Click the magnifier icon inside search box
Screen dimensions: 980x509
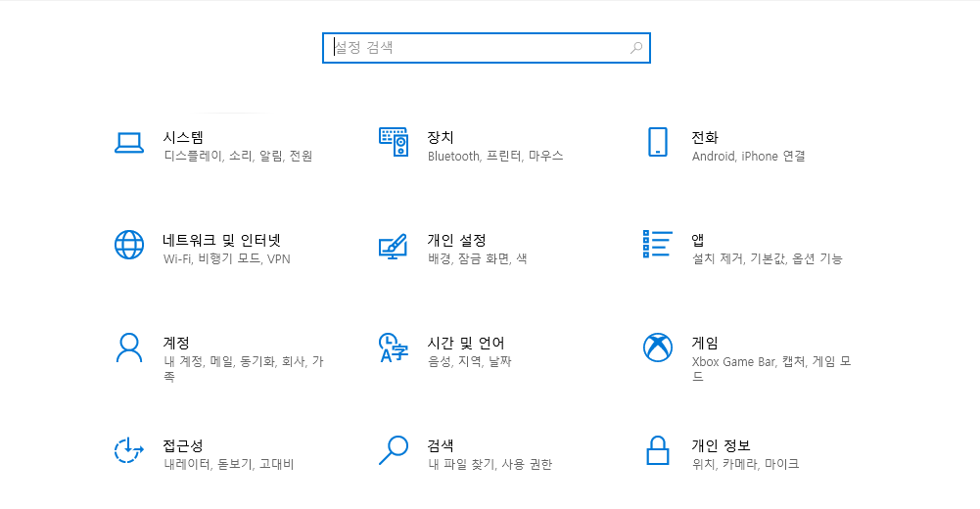click(x=636, y=47)
